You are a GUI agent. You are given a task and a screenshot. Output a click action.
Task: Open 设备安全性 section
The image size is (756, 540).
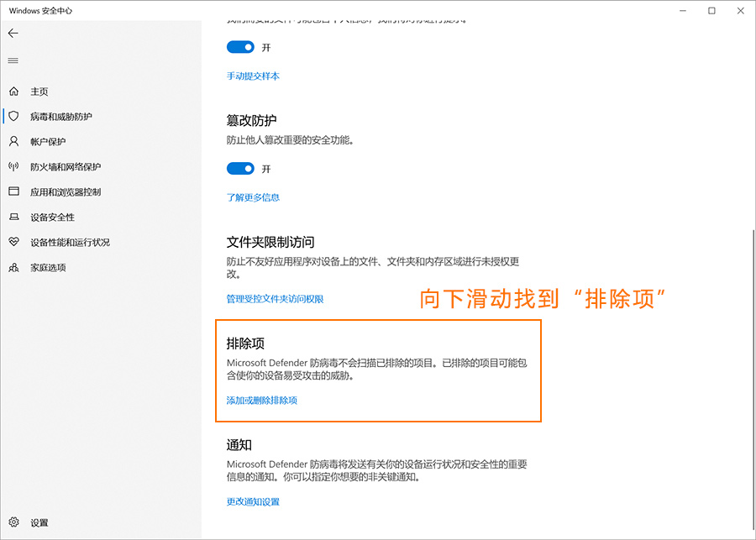tap(53, 217)
